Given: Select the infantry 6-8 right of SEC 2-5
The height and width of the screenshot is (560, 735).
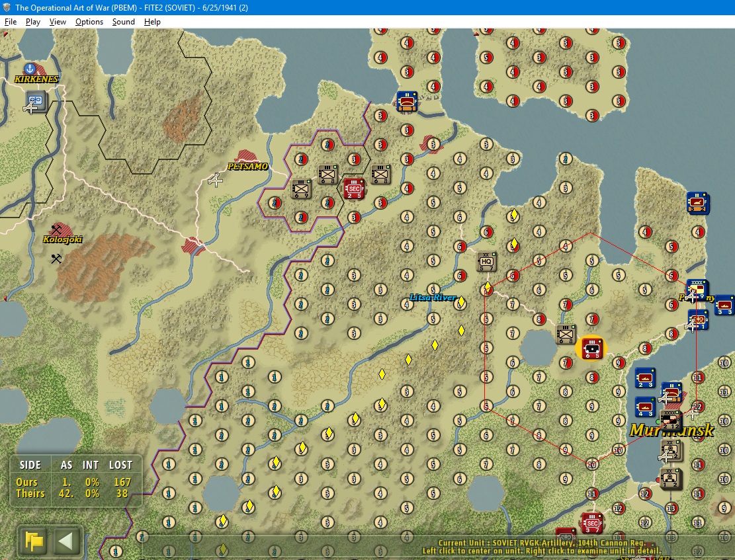Looking at the screenshot, I should point(380,175).
